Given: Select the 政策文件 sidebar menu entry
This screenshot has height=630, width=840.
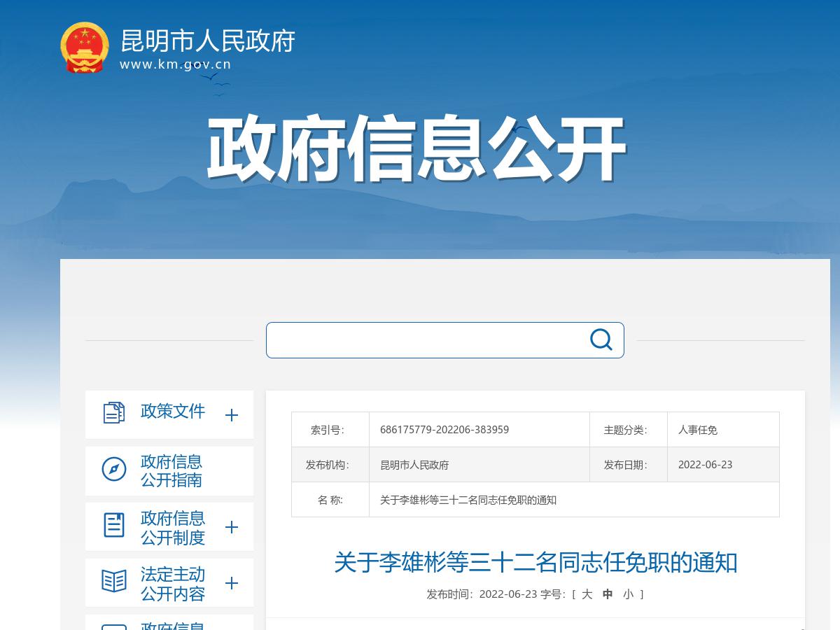Looking at the screenshot, I should coord(173,412).
